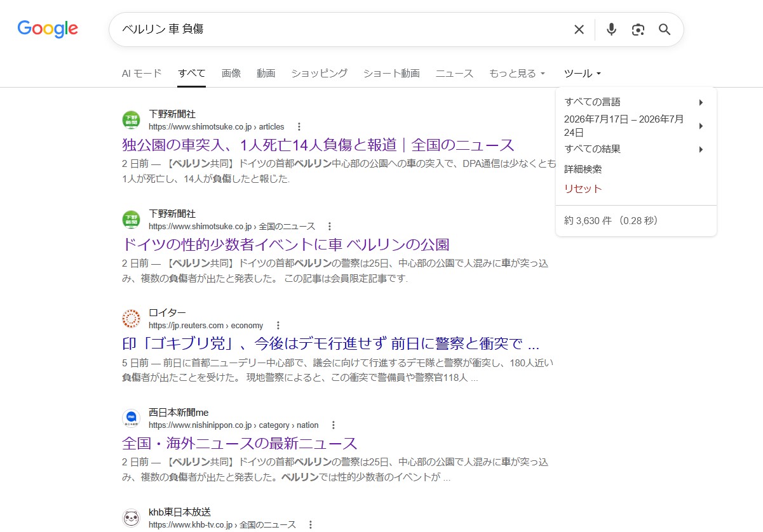
Task: Expand the 2026年7月17日 date range filter
Action: point(636,126)
